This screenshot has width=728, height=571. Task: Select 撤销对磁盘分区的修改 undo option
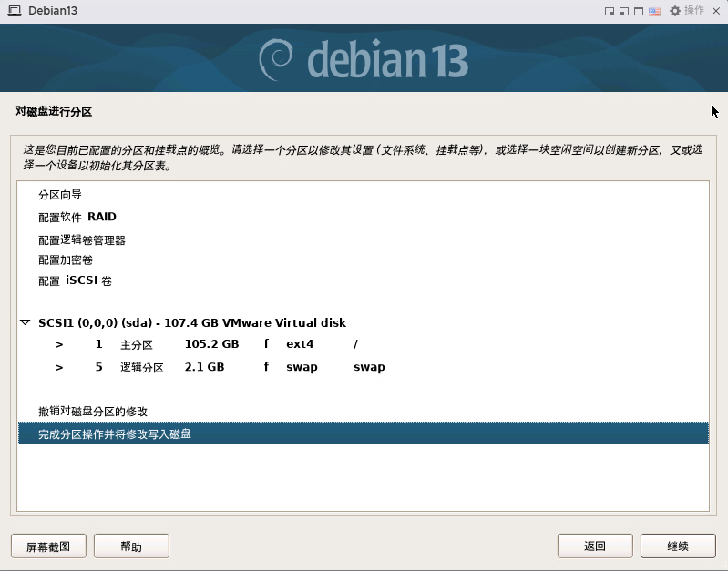point(93,412)
